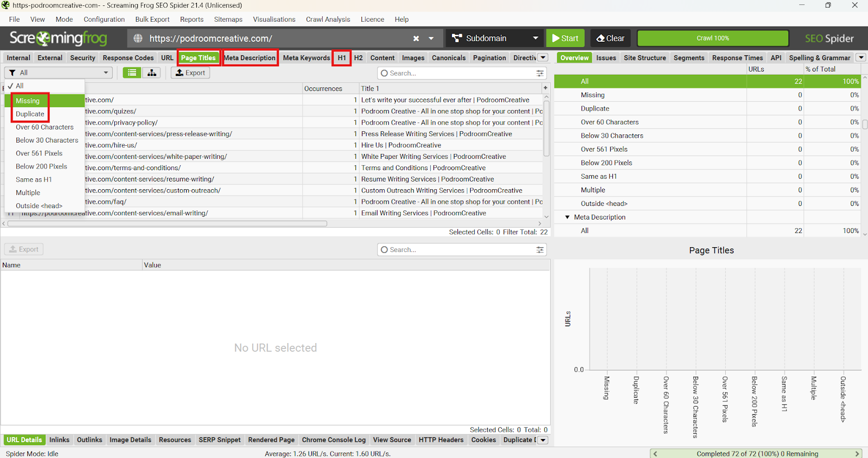Open the Canonicals tab
This screenshot has width=868, height=458.
point(449,58)
